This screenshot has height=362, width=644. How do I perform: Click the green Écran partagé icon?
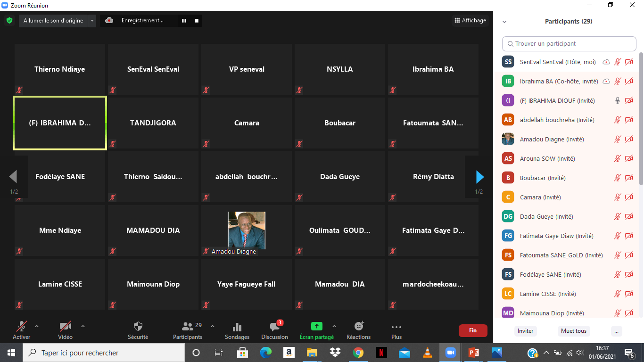316,326
